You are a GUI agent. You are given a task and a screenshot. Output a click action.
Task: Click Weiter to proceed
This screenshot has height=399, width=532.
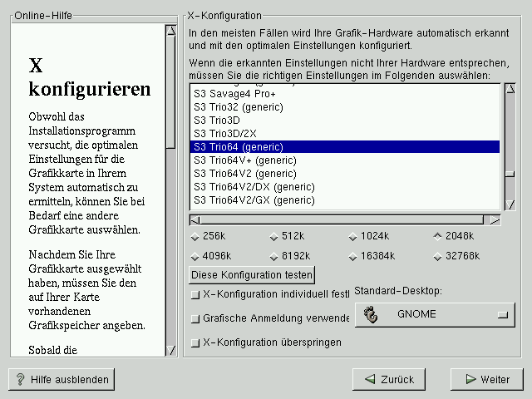pos(486,379)
